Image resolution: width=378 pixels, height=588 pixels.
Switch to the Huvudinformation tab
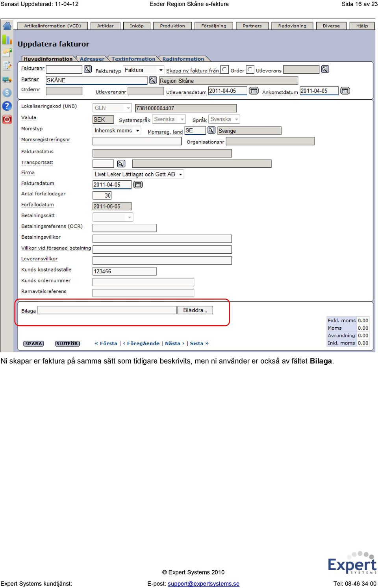click(x=48, y=59)
